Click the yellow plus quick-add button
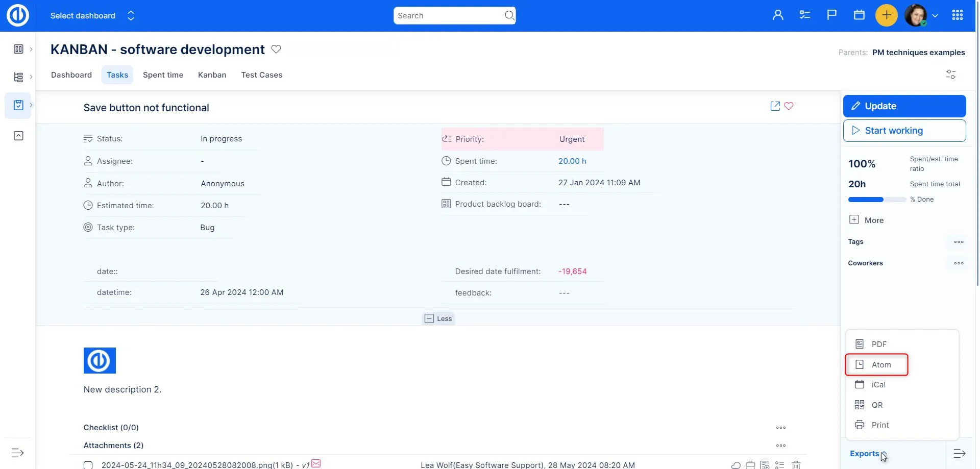Screen dimensions: 980x469 pos(886,15)
